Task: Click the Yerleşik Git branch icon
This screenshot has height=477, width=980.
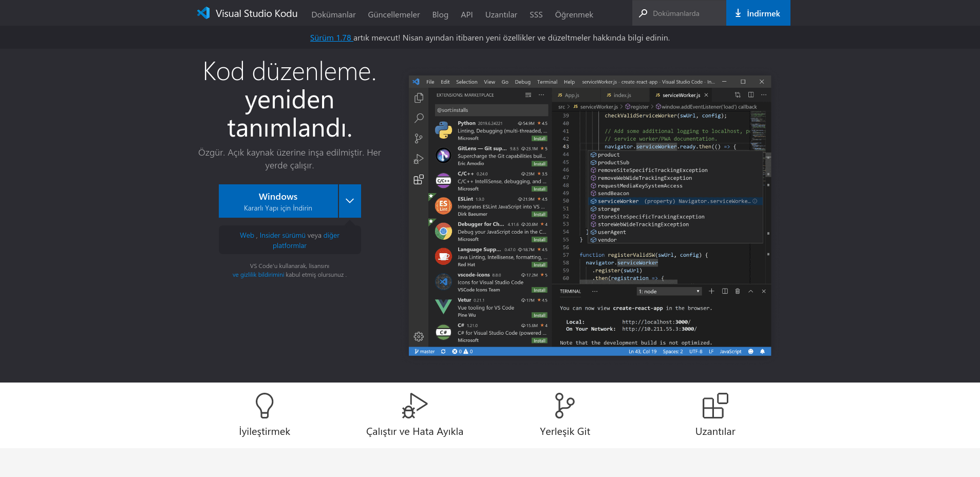Action: [x=564, y=406]
